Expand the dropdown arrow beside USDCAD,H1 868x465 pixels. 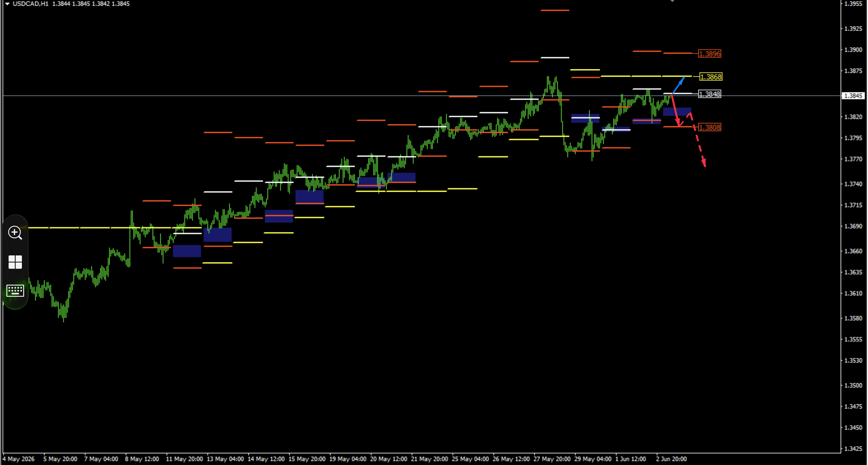click(7, 4)
